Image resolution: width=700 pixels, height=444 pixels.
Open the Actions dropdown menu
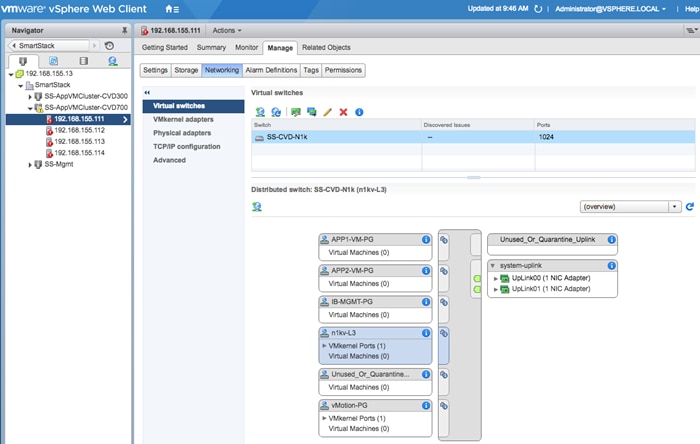pyautogui.click(x=227, y=30)
